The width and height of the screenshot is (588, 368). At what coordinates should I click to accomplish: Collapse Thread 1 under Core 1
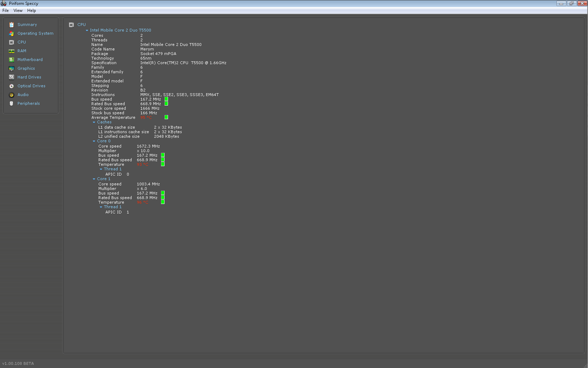101,207
